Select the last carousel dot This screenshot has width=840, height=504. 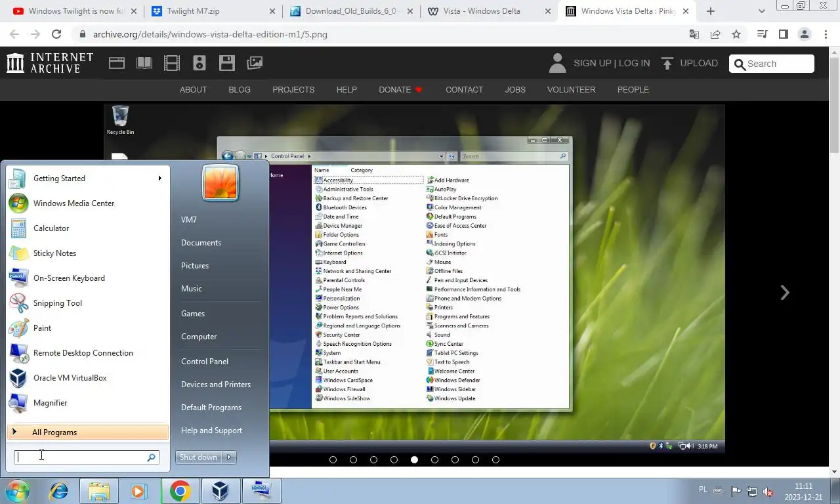[495, 460]
